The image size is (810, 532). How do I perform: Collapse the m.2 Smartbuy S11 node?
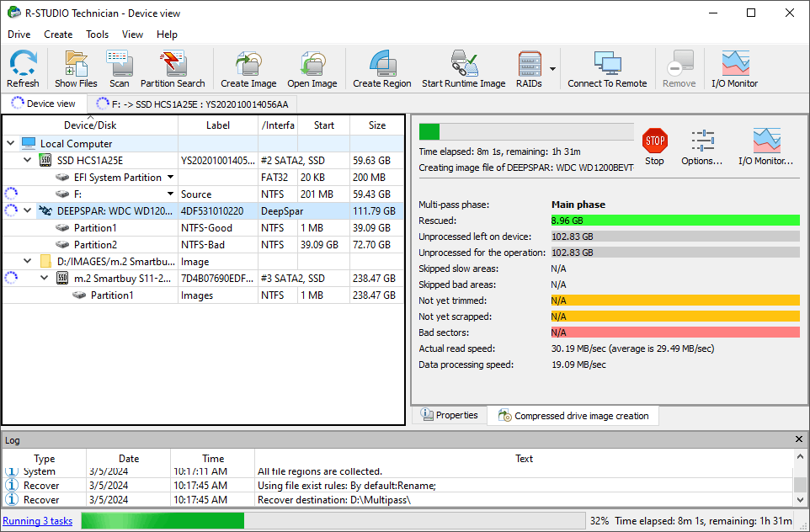click(45, 278)
